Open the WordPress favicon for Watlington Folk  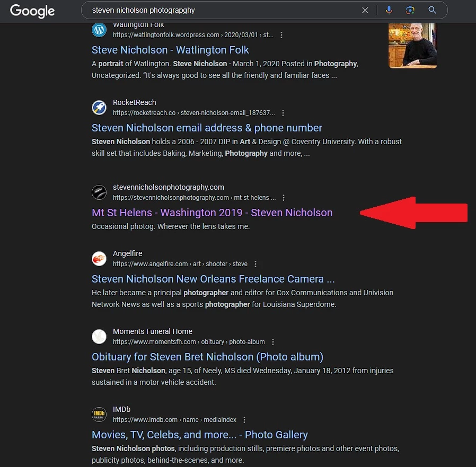(x=99, y=30)
